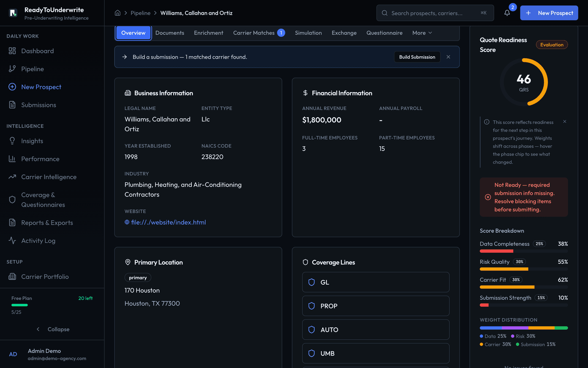Click the Admin Demo AD avatar

point(13,354)
